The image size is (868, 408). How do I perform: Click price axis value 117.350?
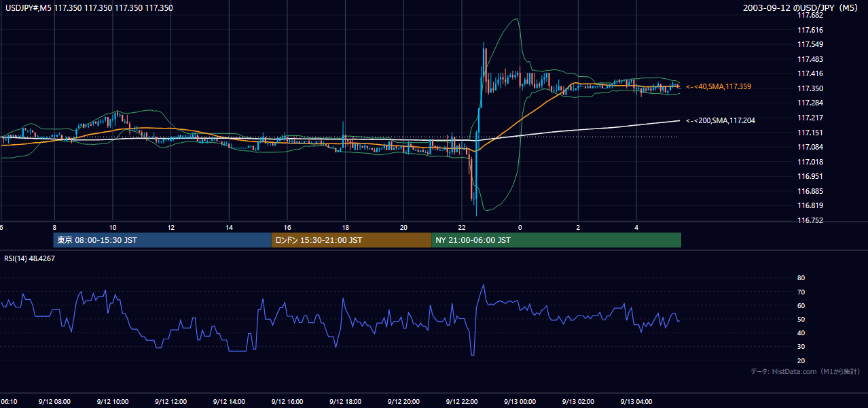(x=810, y=88)
